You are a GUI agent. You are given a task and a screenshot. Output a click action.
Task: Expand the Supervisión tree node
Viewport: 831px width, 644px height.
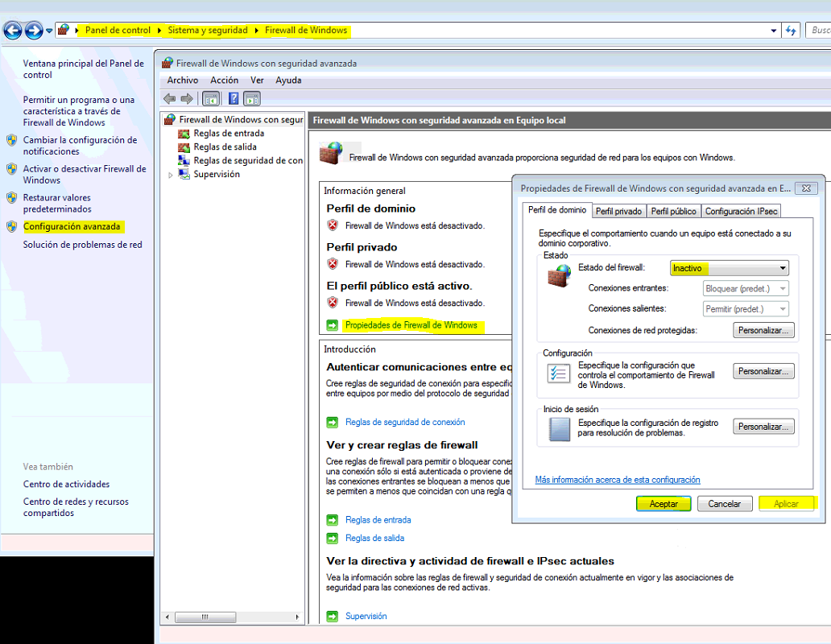point(172,174)
